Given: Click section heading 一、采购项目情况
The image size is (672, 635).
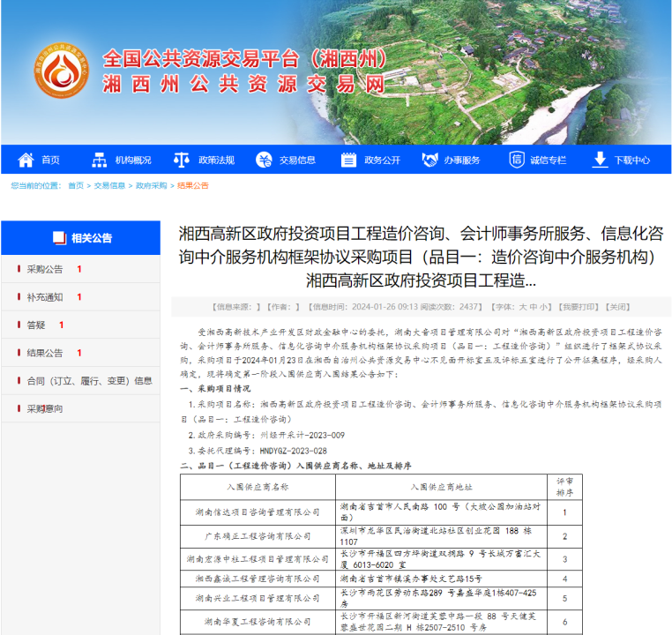Looking at the screenshot, I should click(x=215, y=389).
